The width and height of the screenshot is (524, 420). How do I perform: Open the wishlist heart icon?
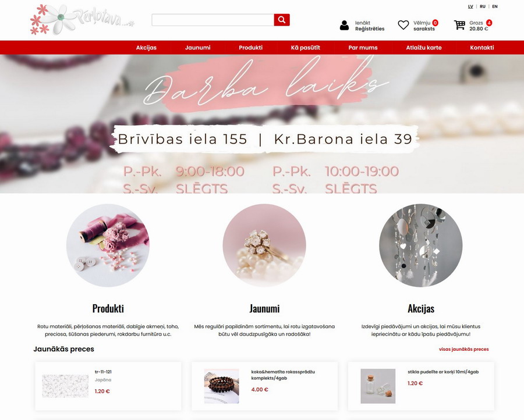click(403, 25)
